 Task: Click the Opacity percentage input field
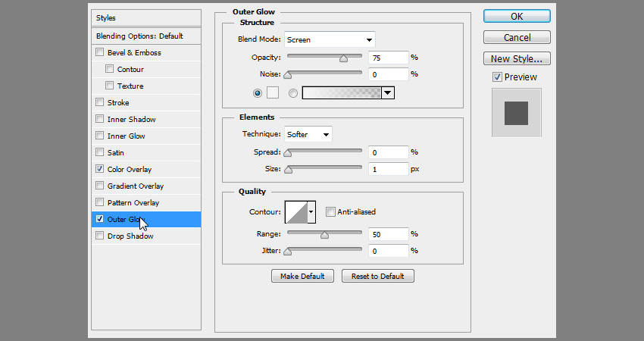click(388, 57)
